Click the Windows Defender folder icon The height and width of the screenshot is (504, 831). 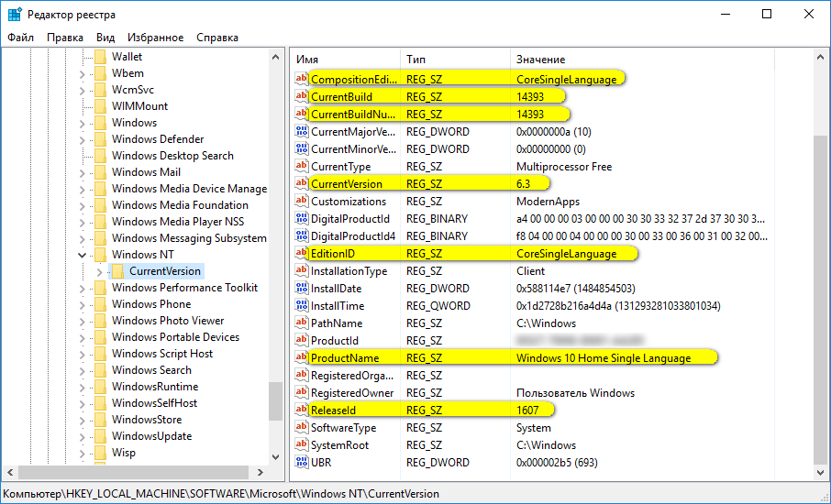tap(100, 139)
